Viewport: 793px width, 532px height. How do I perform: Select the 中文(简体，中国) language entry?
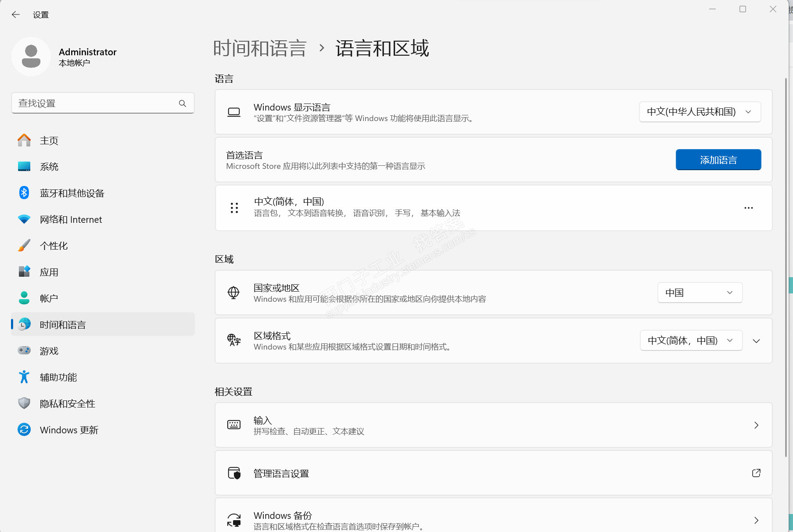(494, 208)
